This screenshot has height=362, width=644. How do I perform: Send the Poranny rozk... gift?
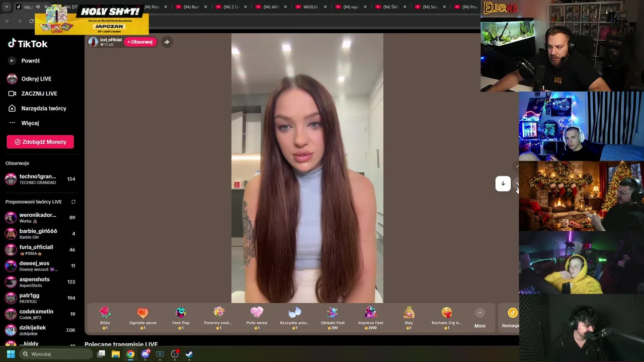(218, 318)
